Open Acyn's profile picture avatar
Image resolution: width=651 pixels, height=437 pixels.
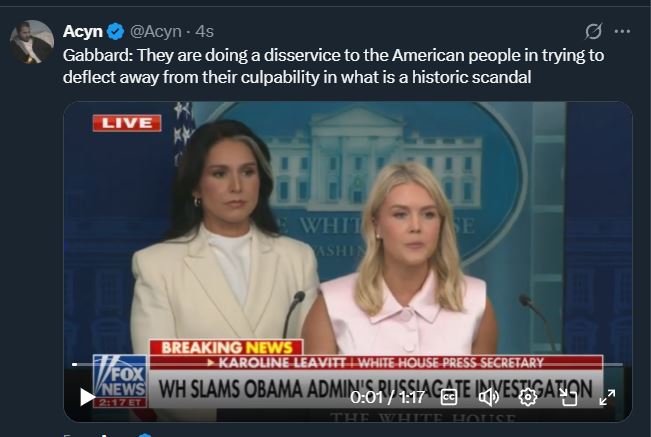[x=32, y=42]
